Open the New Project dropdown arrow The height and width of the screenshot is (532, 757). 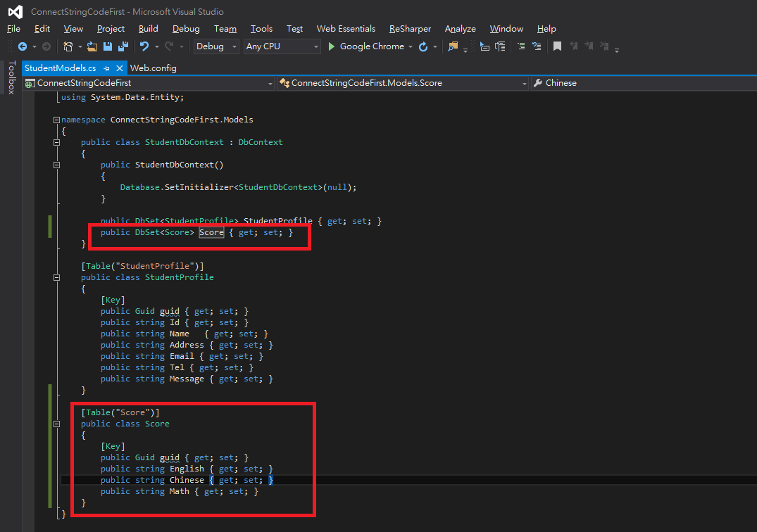tap(80, 46)
